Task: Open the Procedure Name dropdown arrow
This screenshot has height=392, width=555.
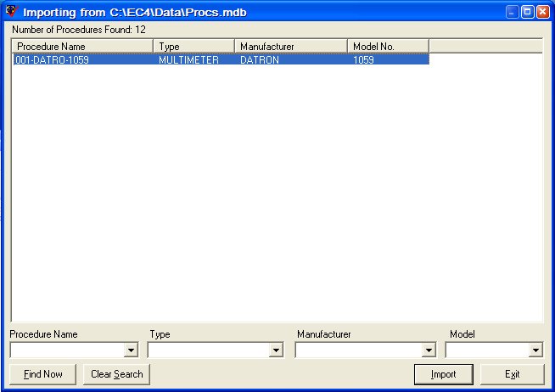Action: tap(131, 350)
